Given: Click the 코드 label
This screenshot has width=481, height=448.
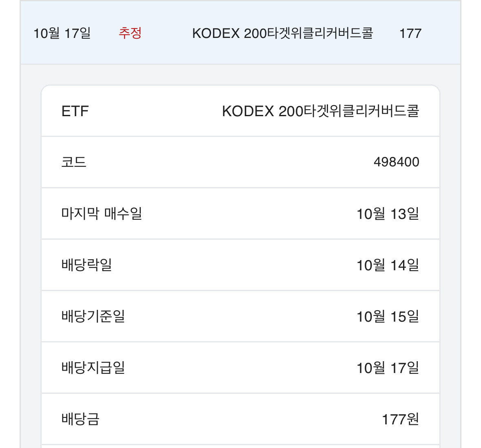Looking at the screenshot, I should [x=74, y=162].
